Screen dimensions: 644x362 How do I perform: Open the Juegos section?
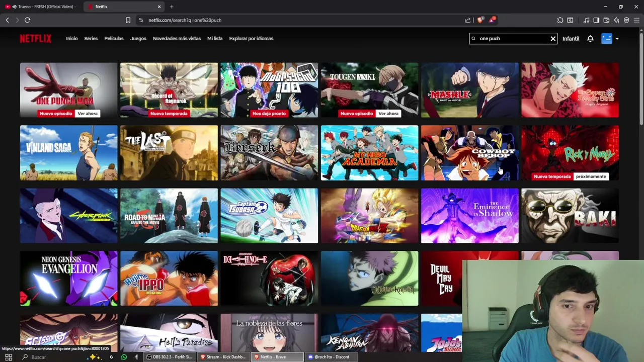coord(138,39)
